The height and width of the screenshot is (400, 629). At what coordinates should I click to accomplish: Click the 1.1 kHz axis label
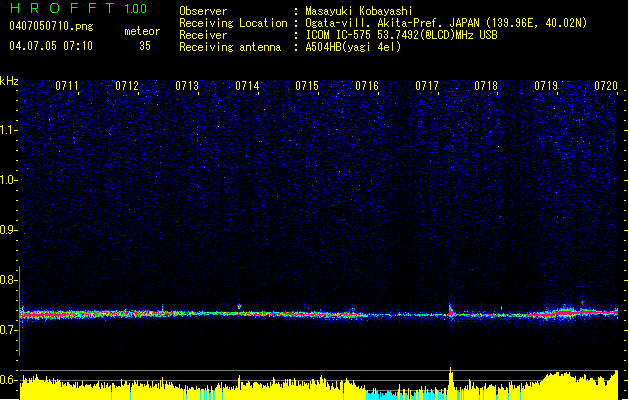(x=8, y=130)
